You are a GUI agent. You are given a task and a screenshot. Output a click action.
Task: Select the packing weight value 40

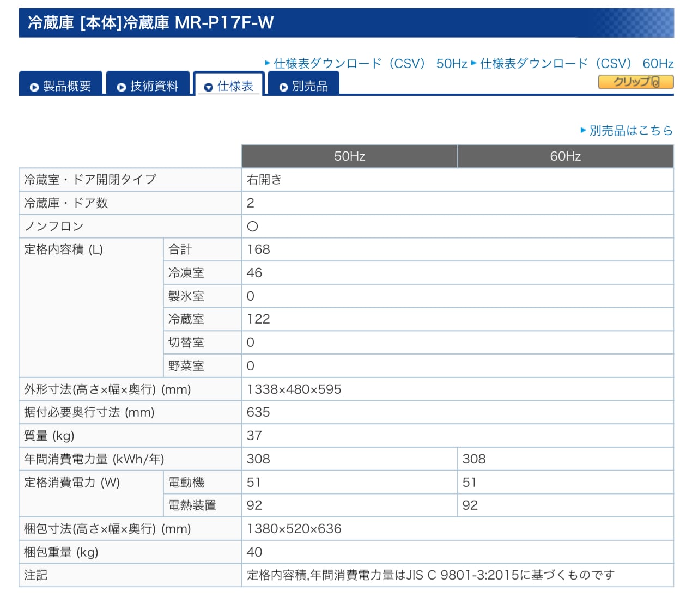pos(254,552)
